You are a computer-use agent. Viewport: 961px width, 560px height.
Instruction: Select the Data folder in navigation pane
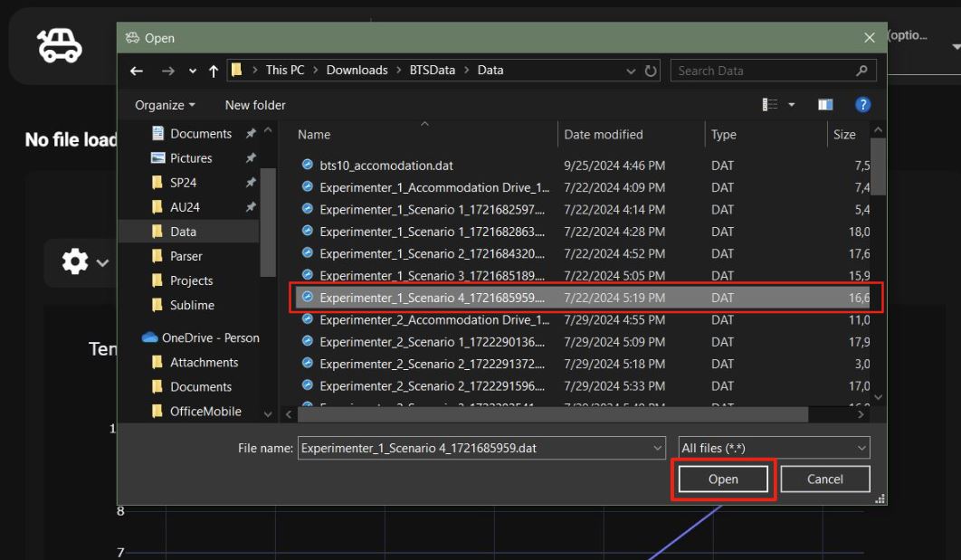coord(189,231)
